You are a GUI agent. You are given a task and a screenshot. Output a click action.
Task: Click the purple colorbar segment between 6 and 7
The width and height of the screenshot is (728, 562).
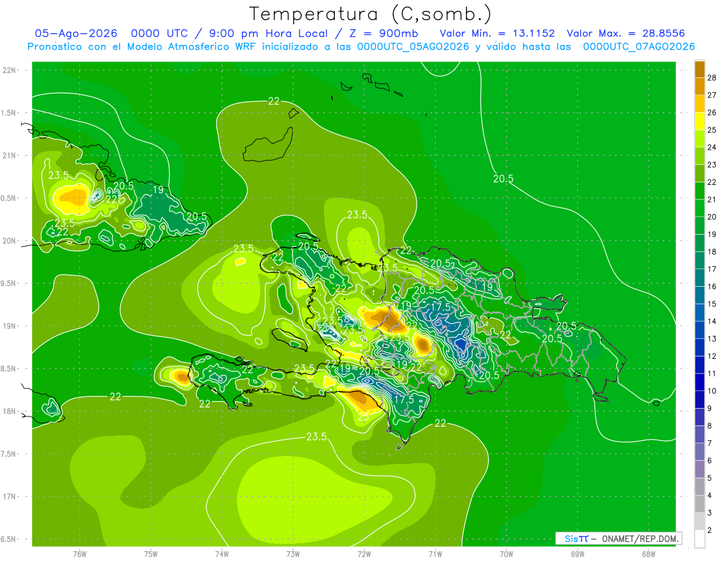699,452
